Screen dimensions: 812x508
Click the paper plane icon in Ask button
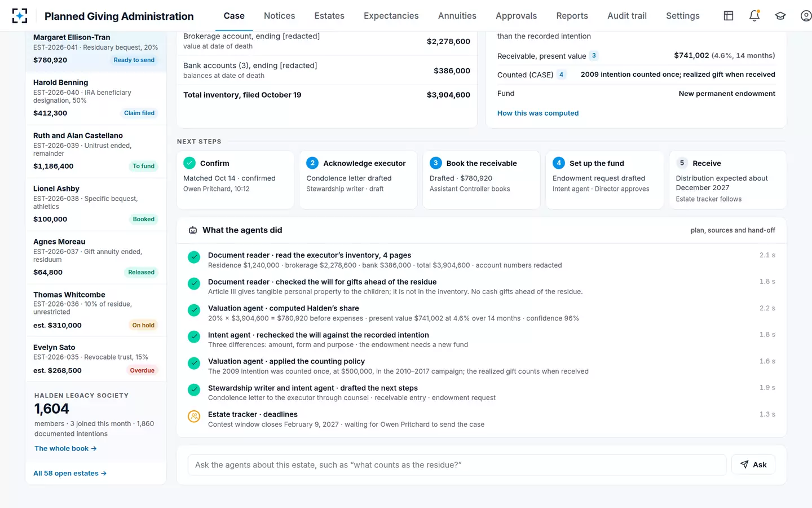click(x=744, y=465)
